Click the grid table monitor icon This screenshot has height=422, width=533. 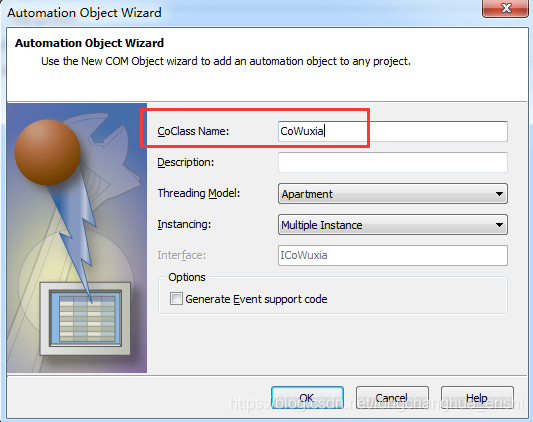tap(85, 319)
